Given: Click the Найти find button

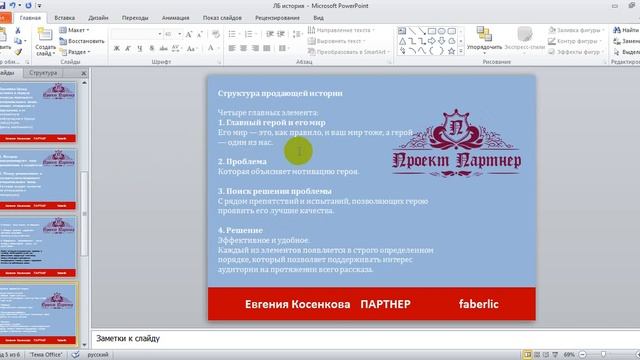Looking at the screenshot, I should click(626, 30).
